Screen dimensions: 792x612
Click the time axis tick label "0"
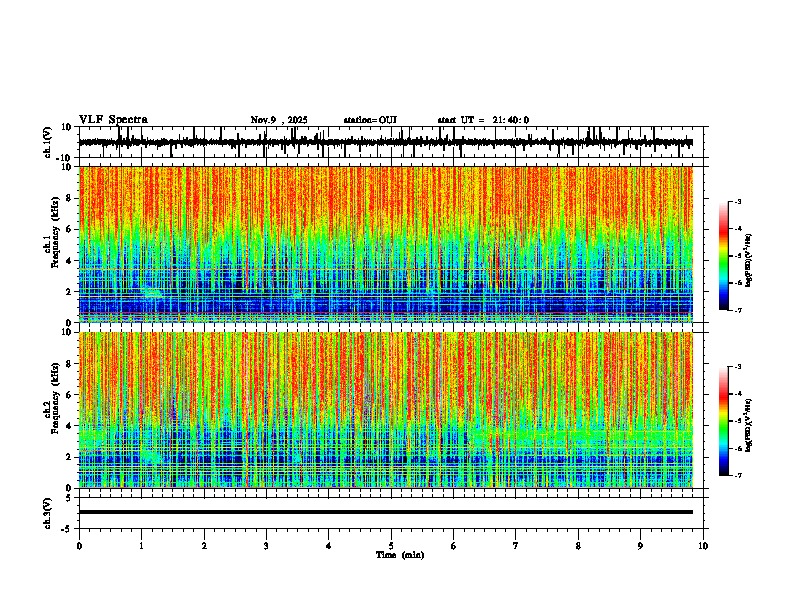(79, 546)
